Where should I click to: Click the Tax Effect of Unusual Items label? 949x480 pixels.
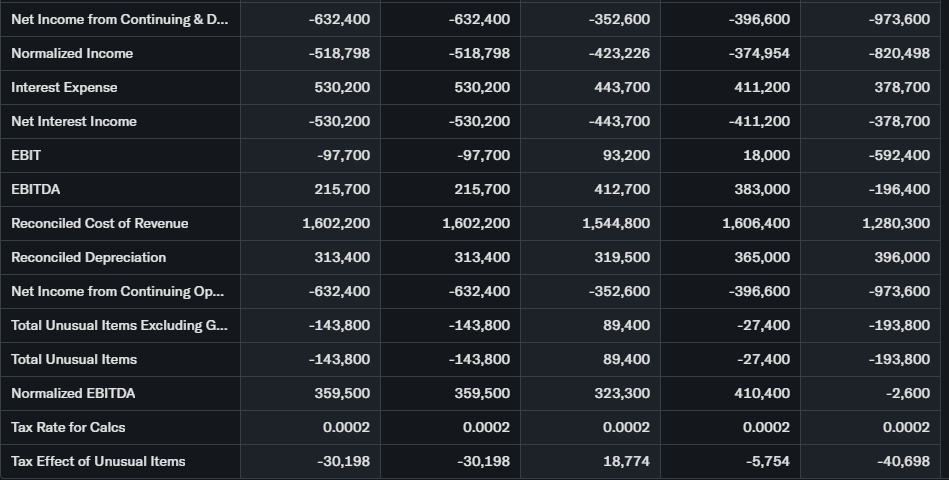point(98,461)
